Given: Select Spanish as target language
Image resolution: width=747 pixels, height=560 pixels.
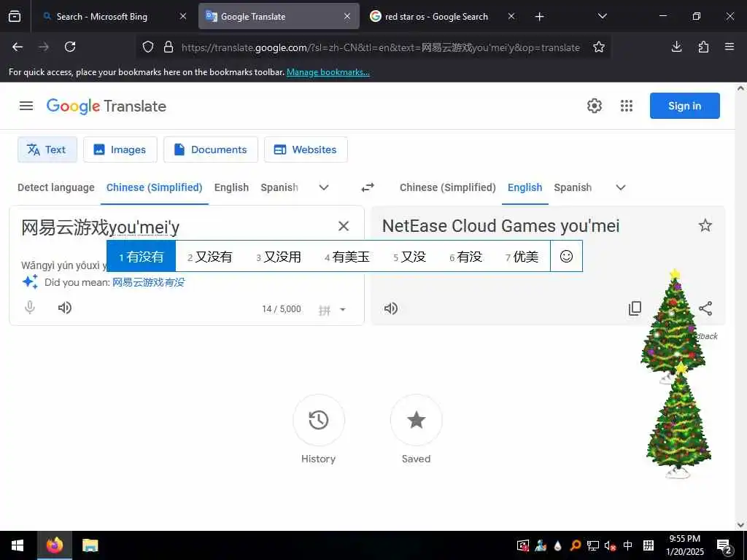Looking at the screenshot, I should 573,187.
